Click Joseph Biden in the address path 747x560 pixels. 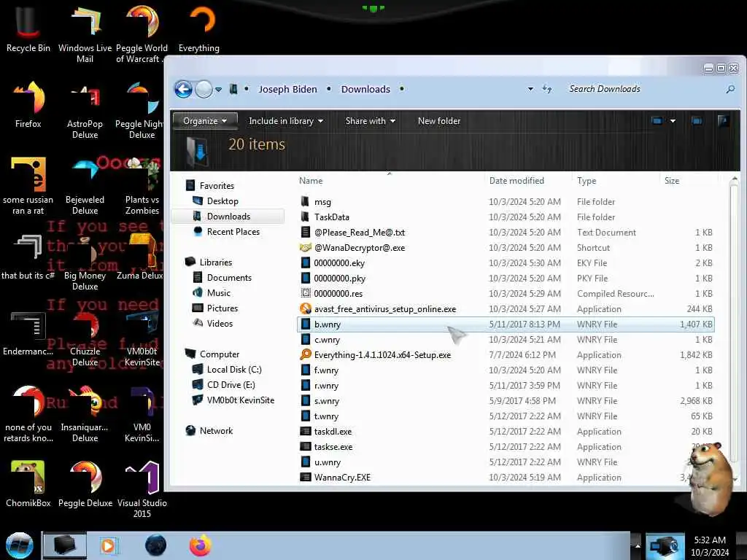(287, 89)
